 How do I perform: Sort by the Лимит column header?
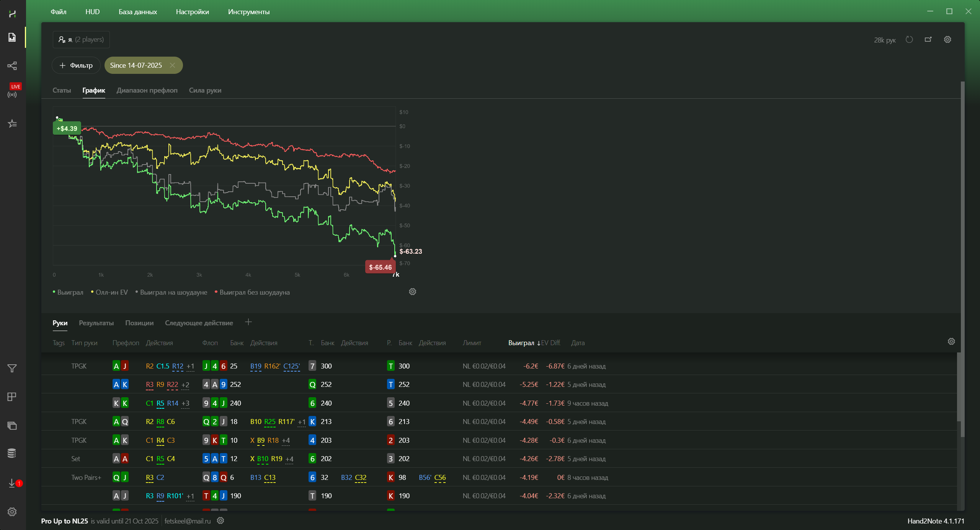pyautogui.click(x=472, y=343)
